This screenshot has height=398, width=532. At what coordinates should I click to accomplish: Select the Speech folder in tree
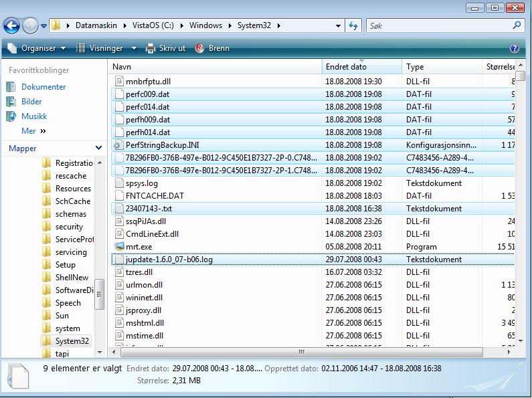68,303
